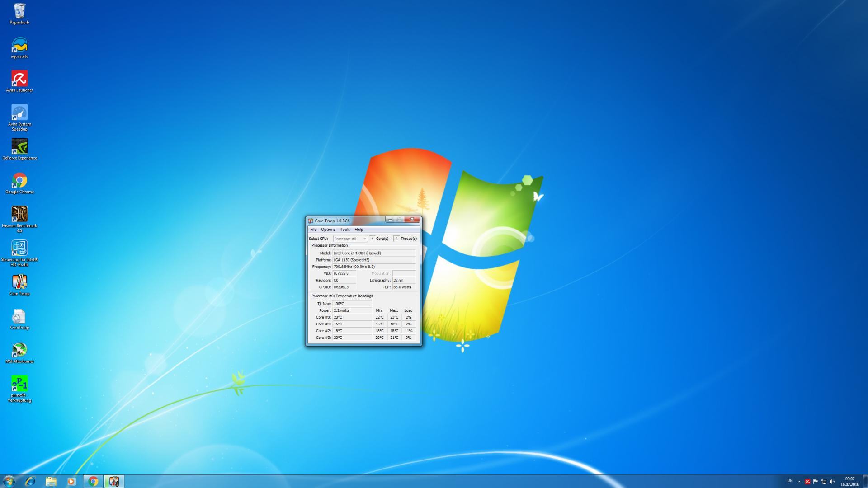Minimize the Core Temp window
Viewport: 868px width, 488px height.
(390, 220)
